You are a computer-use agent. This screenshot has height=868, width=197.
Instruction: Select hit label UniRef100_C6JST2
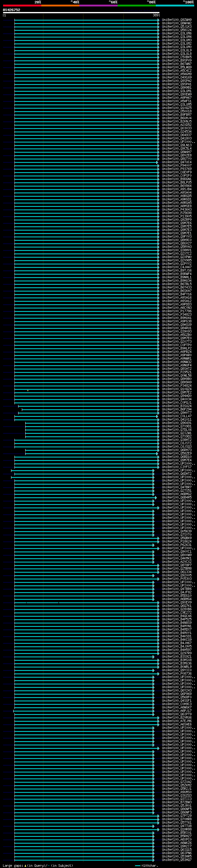(177, 443)
